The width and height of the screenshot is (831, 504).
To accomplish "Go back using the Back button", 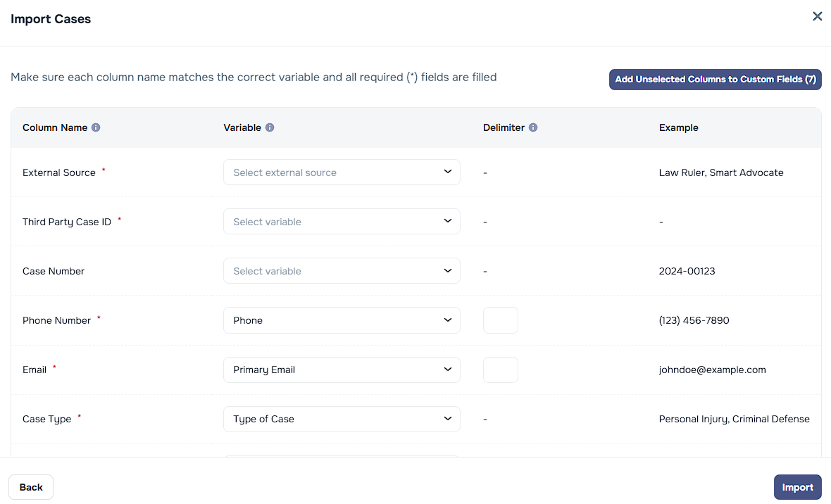I will (31, 487).
